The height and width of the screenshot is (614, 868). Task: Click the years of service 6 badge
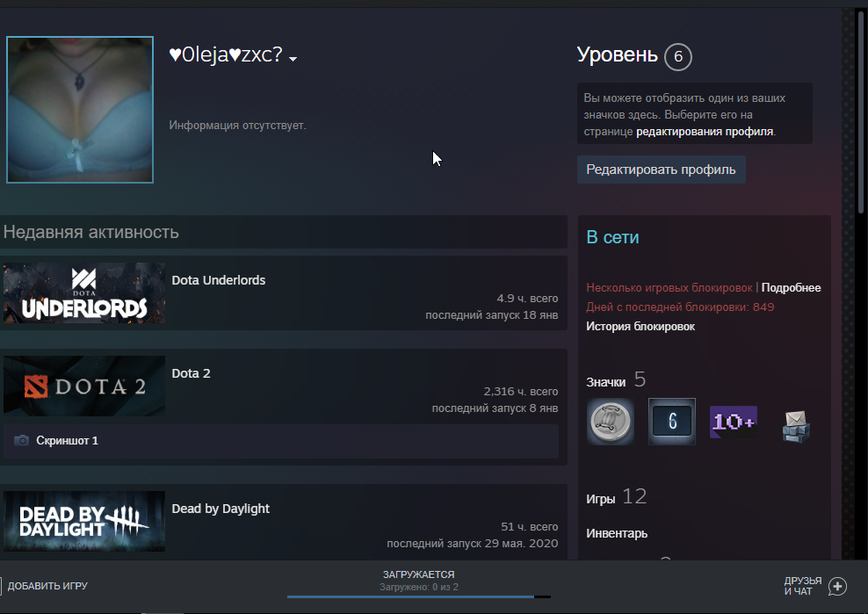pyautogui.click(x=672, y=422)
